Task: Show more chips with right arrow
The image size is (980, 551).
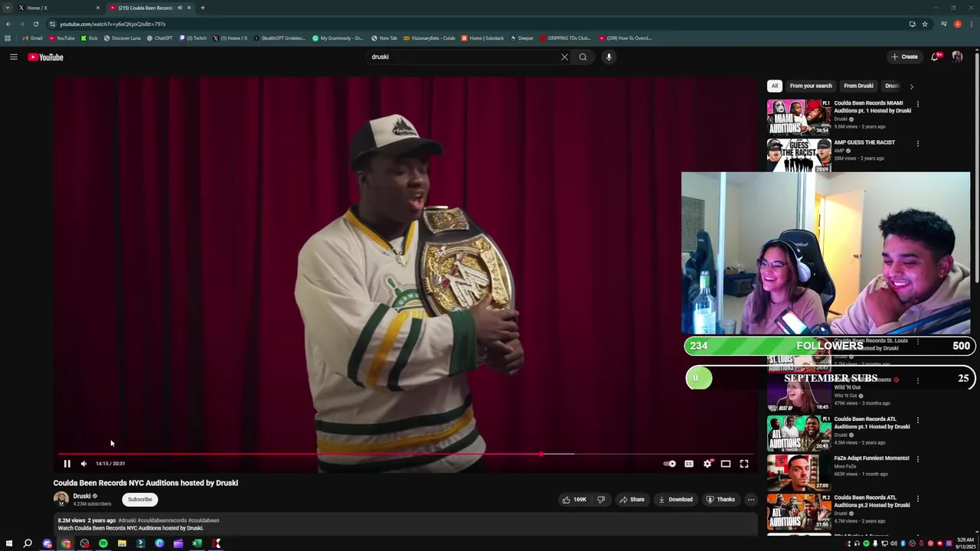Action: (911, 86)
